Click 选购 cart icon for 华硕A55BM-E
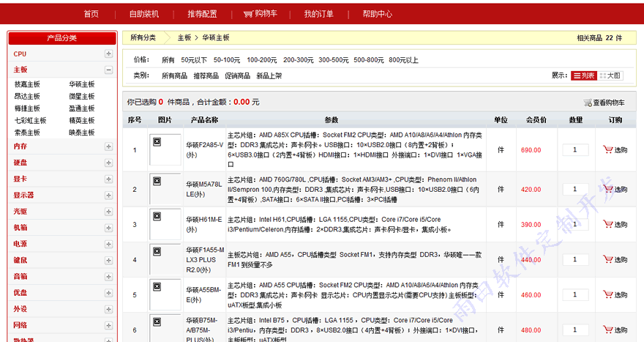Screen dimensions: 644x342 point(615,294)
